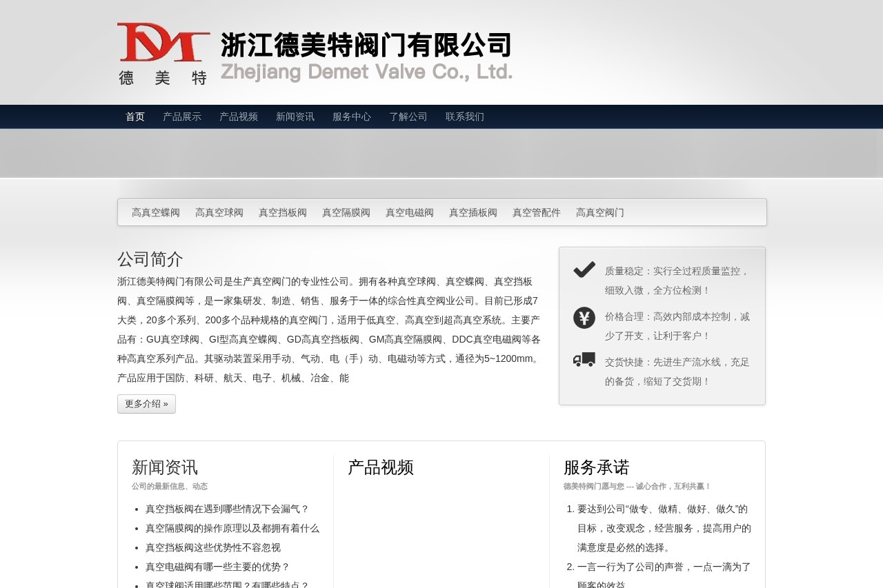The height and width of the screenshot is (588, 883).
Task: Click the 联系我们 menu item
Action: point(464,116)
